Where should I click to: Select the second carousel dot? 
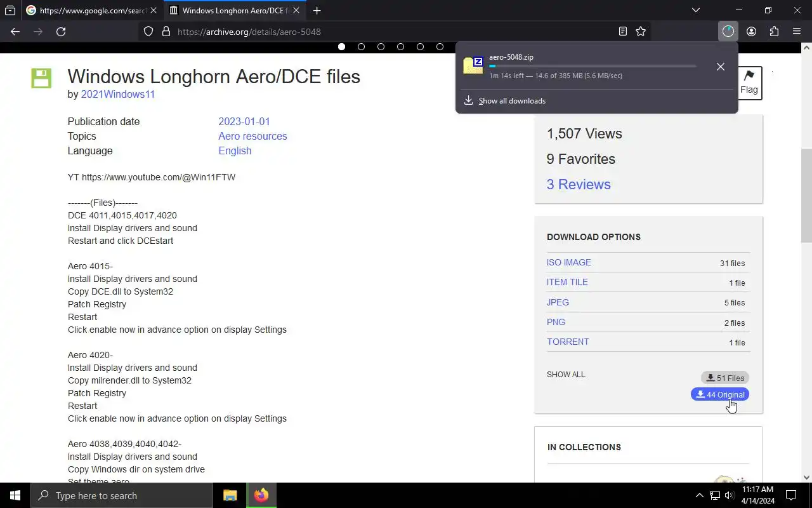coord(361,46)
